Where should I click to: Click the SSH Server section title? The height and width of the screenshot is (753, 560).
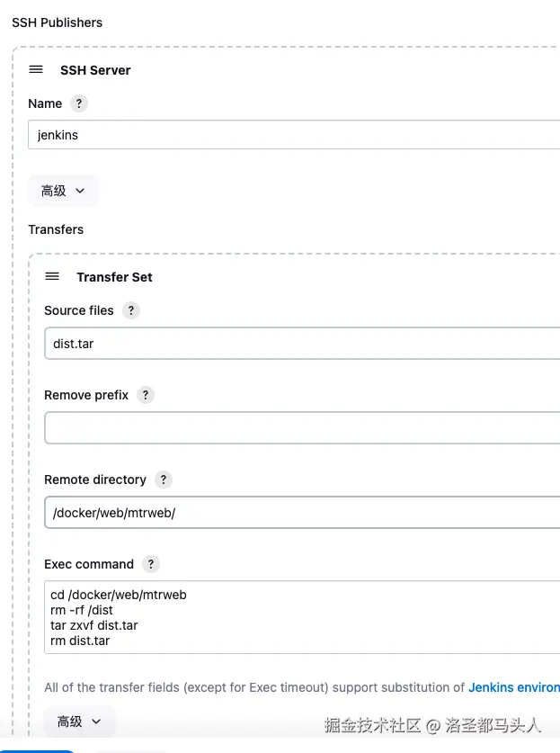click(95, 70)
